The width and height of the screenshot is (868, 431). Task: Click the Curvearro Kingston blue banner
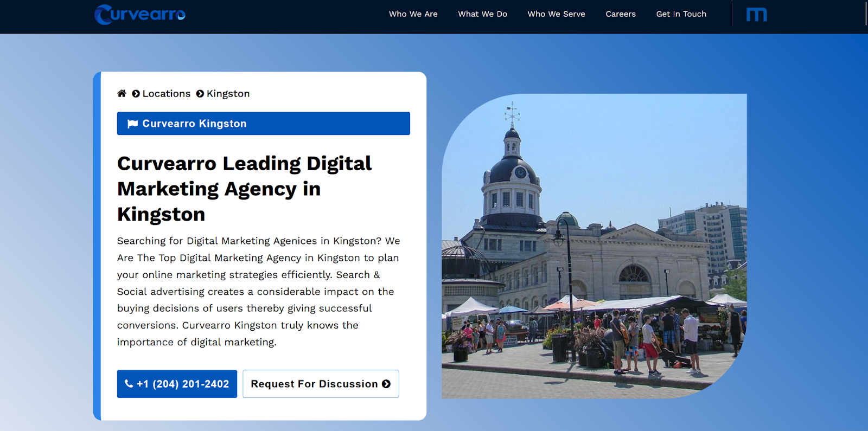click(264, 124)
